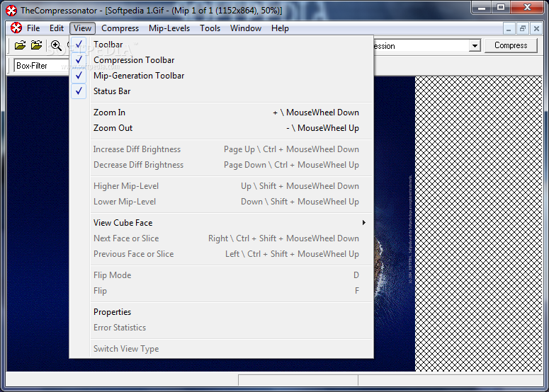The height and width of the screenshot is (392, 549).
Task: Open the compression format dropdown arrow
Action: (x=475, y=46)
